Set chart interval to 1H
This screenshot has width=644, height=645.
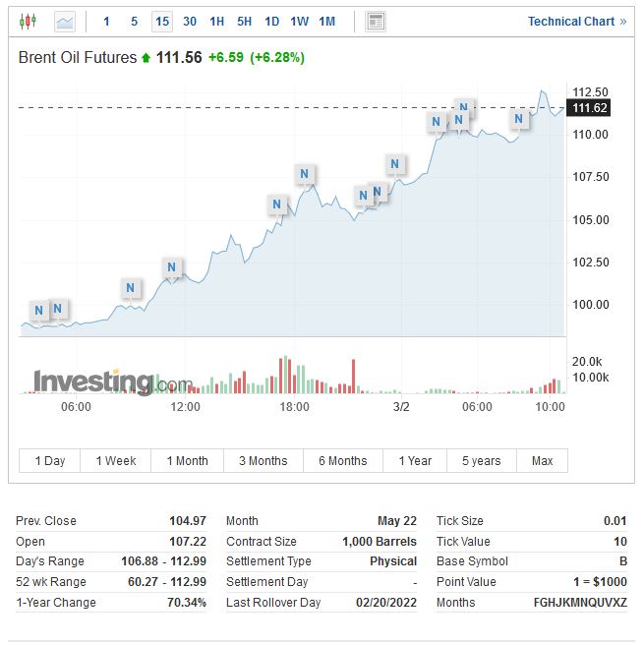coord(217,21)
